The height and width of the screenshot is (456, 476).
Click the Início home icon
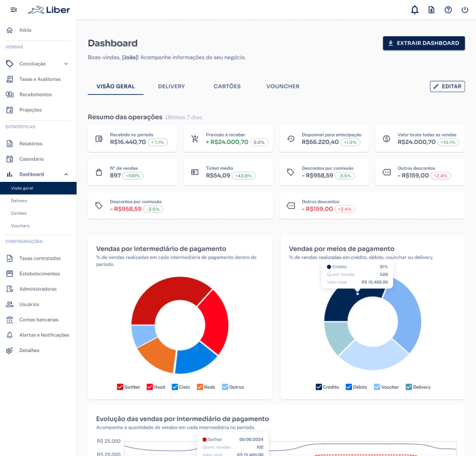[9, 30]
